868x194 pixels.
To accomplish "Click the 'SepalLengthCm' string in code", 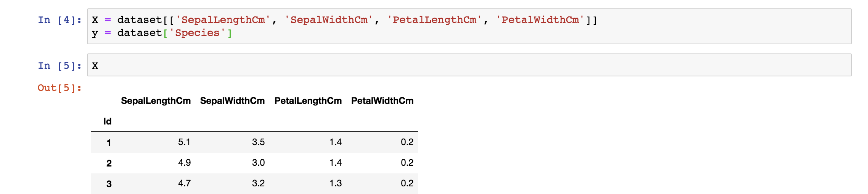I will (x=223, y=20).
